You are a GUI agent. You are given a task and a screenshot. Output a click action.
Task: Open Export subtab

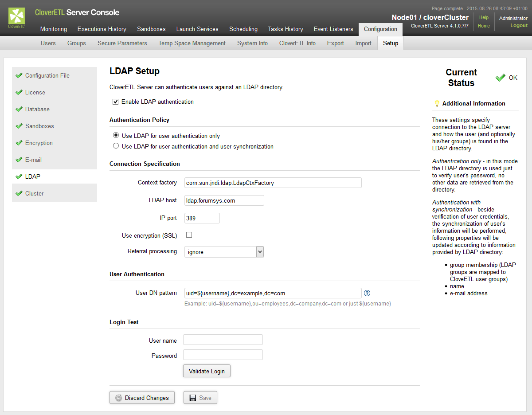336,43
